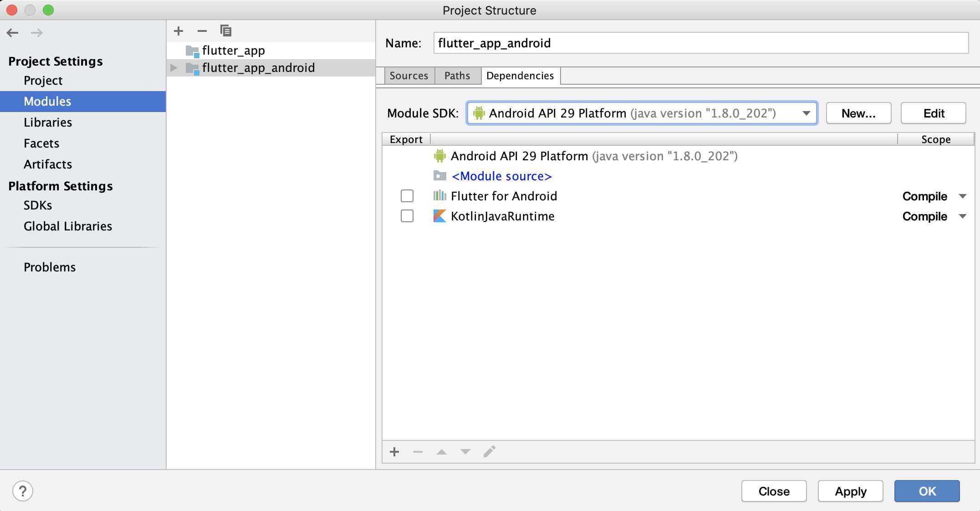
Task: Open the Problems section
Action: point(50,267)
